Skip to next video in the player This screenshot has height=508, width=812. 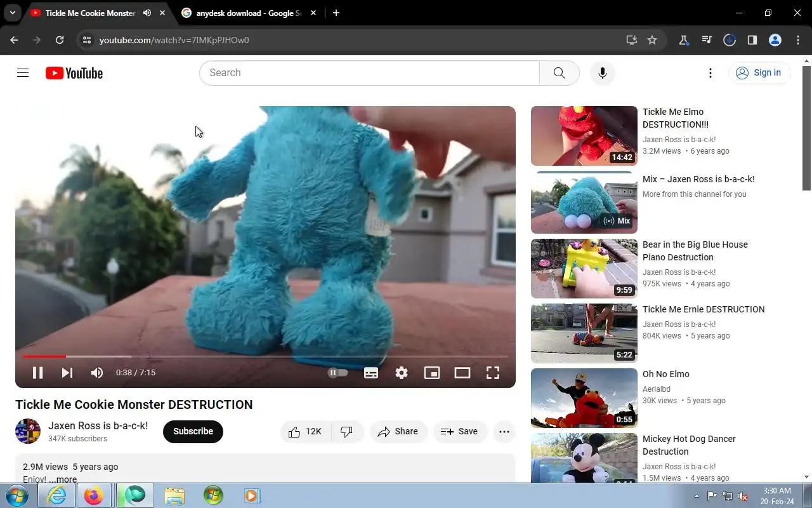click(67, 373)
